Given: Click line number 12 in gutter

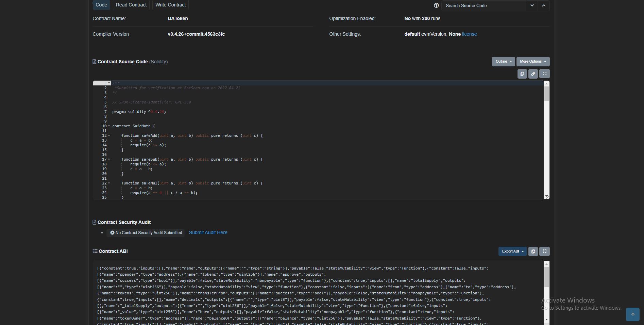Looking at the screenshot, I should 104,135.
